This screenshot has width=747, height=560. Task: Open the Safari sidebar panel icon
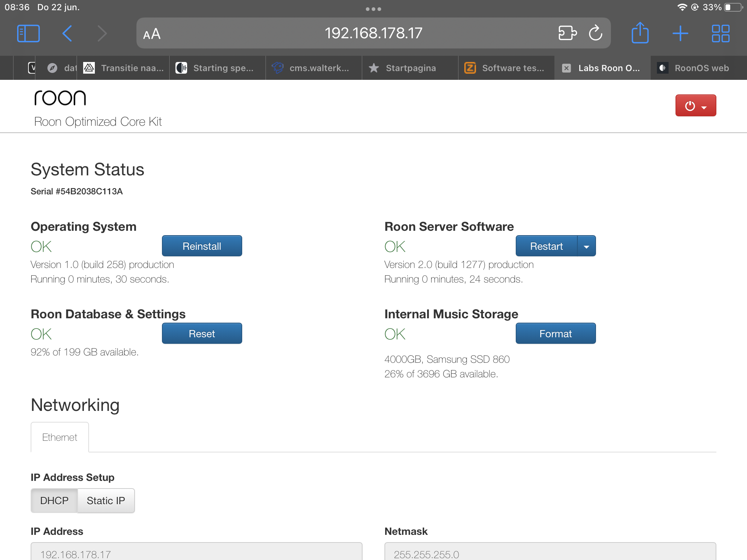pos(28,34)
